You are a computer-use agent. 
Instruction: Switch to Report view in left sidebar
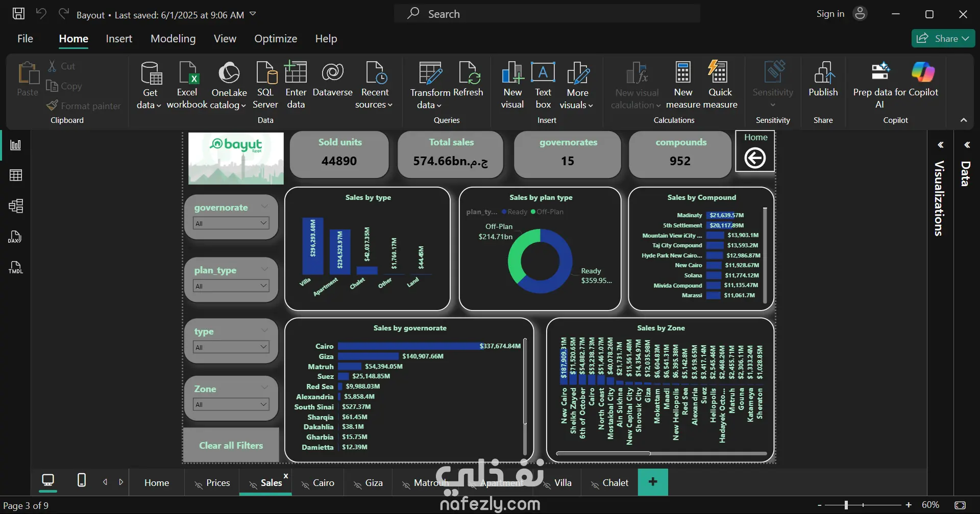coord(16,145)
